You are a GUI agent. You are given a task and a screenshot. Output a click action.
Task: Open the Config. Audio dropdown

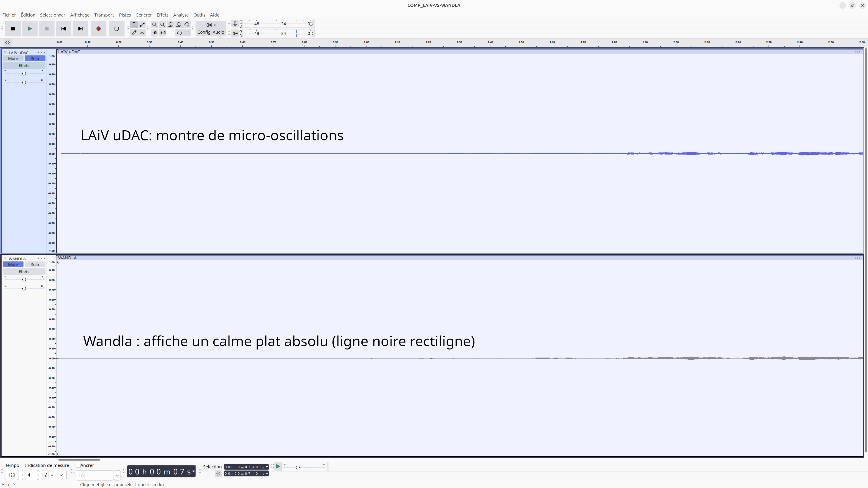(211, 29)
